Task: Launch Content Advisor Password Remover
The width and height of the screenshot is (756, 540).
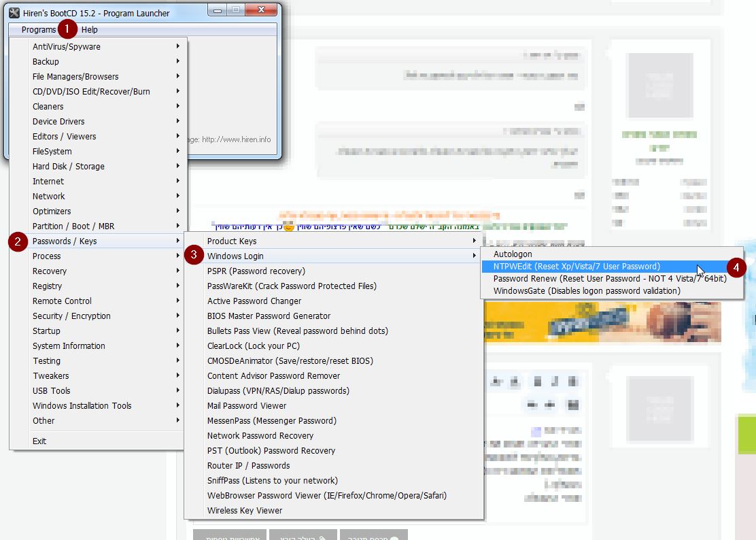Action: [x=334, y=375]
